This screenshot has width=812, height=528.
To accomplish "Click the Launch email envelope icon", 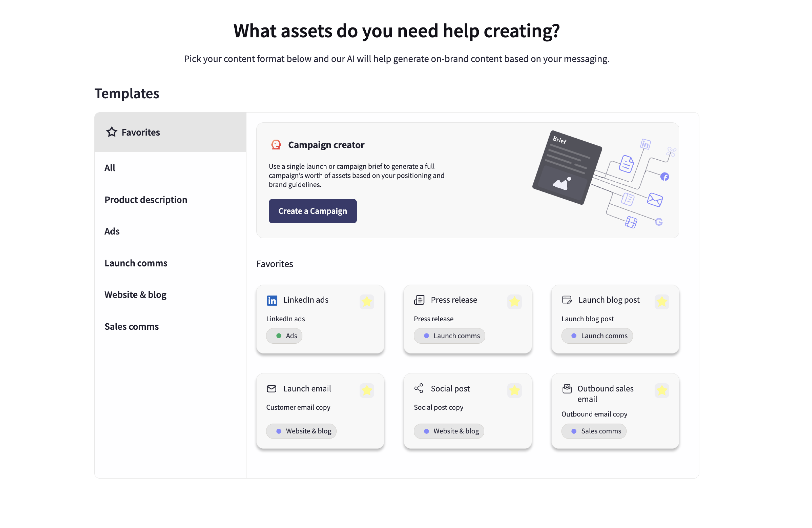I will pyautogui.click(x=272, y=389).
